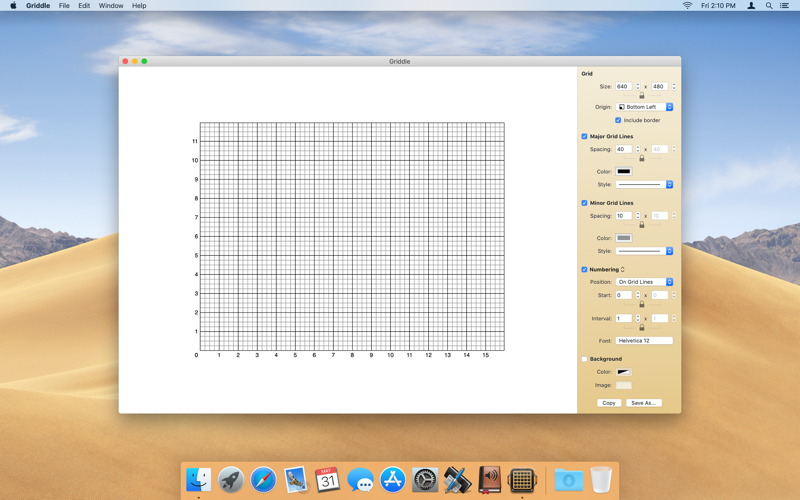Click the major grid spacing lock icon
The width and height of the screenshot is (800, 500).
tap(642, 158)
